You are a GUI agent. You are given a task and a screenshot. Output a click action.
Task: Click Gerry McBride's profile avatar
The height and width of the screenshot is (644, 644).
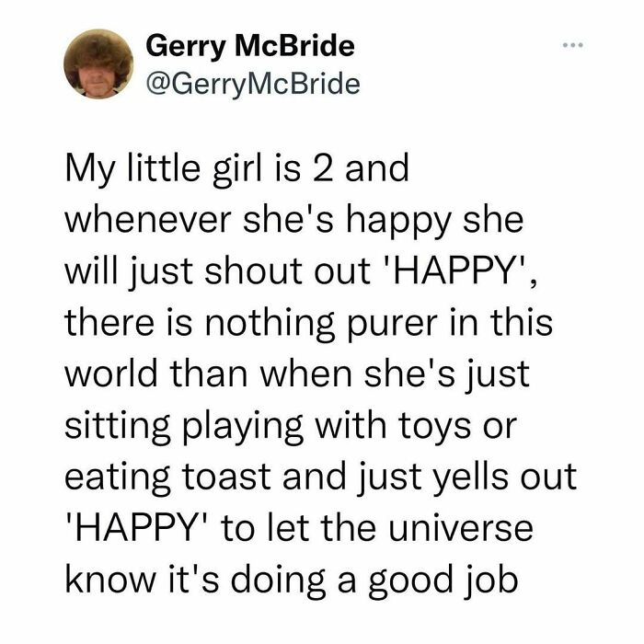[98, 63]
